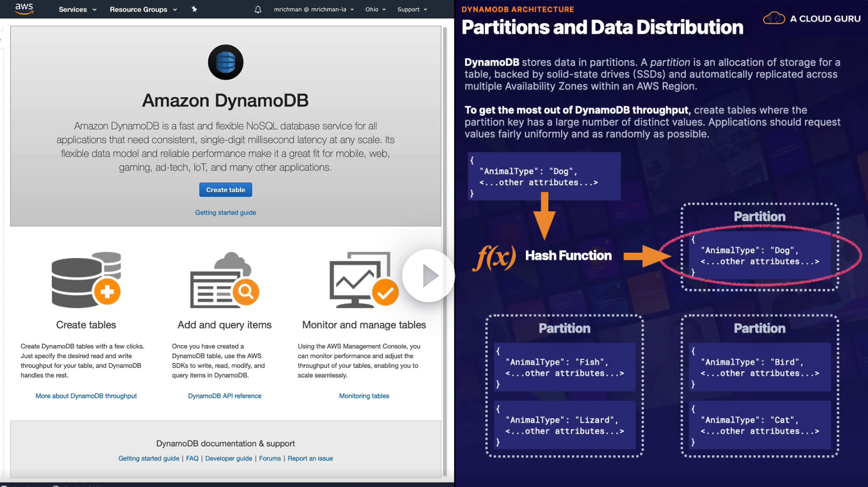Open the mrichman account menu
The height and width of the screenshot is (487, 868).
(x=314, y=9)
